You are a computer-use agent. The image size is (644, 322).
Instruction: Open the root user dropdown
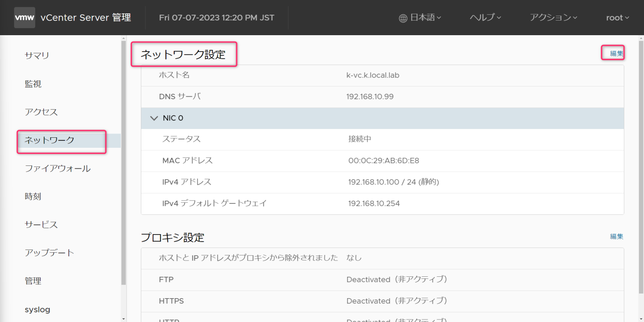(616, 17)
